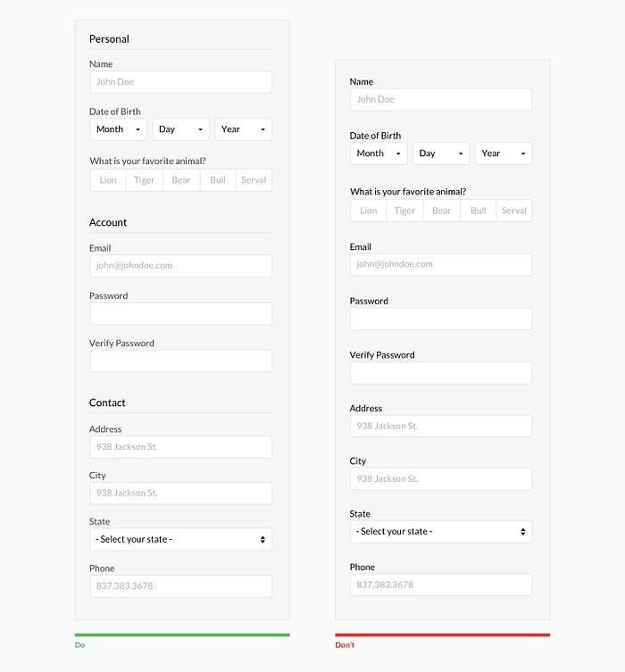Select Tiger in left form animal options
The image size is (625, 672).
(x=145, y=180)
